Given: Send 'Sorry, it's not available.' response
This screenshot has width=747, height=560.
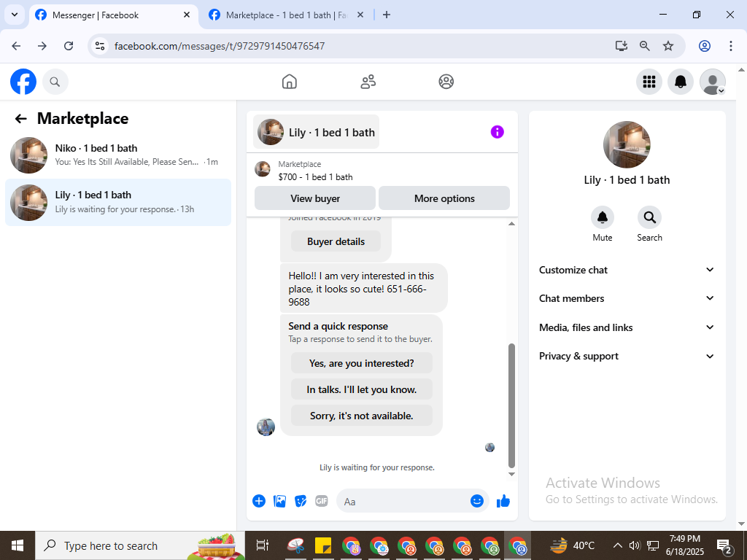Looking at the screenshot, I should (362, 416).
